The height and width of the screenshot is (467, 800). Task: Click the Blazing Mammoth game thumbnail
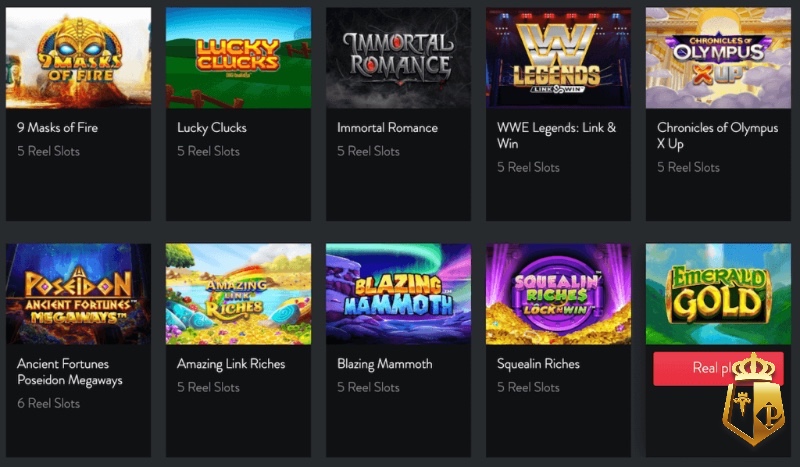click(398, 294)
